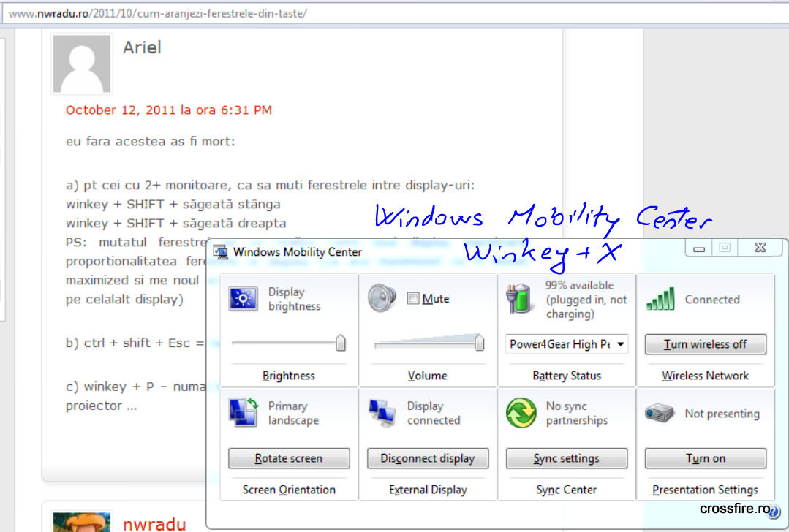The height and width of the screenshot is (532, 789).
Task: Click the Windows Mobility Center title icon
Action: point(220,251)
